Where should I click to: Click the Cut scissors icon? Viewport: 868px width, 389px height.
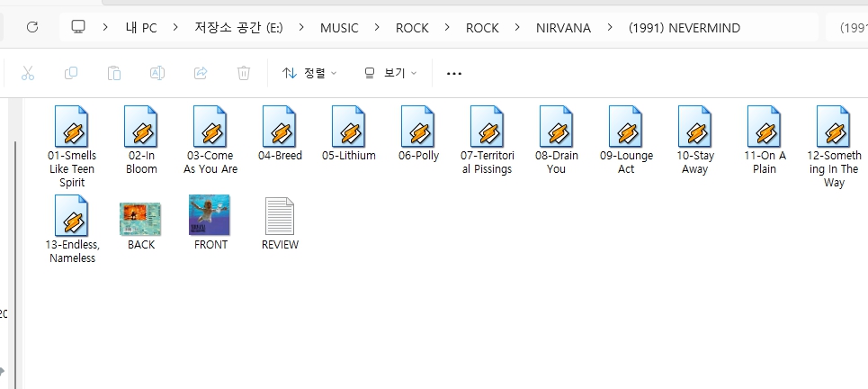click(28, 73)
